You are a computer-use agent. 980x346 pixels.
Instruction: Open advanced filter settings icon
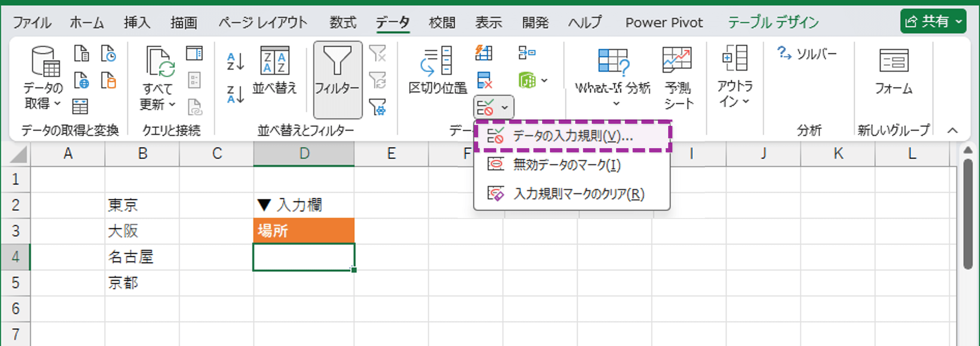pos(378,107)
